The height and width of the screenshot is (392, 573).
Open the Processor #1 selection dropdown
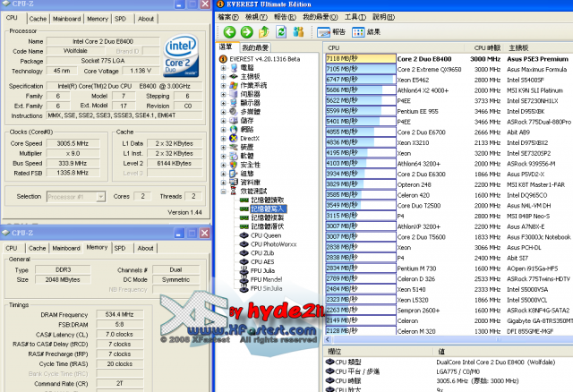(x=100, y=197)
